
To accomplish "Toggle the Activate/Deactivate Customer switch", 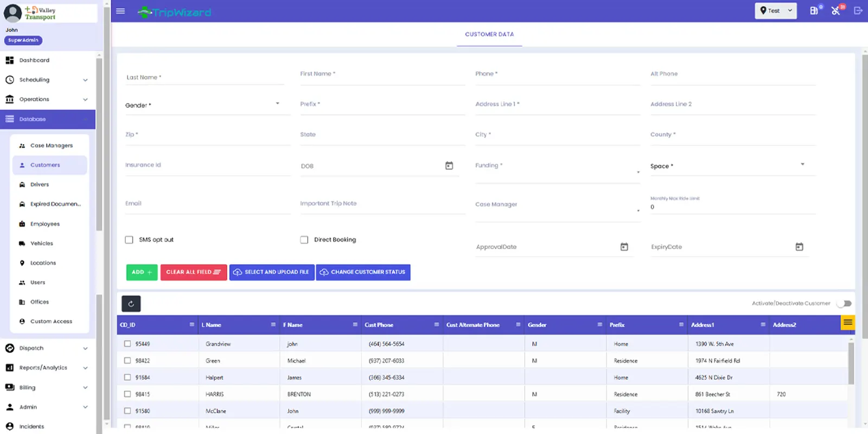I will point(844,303).
